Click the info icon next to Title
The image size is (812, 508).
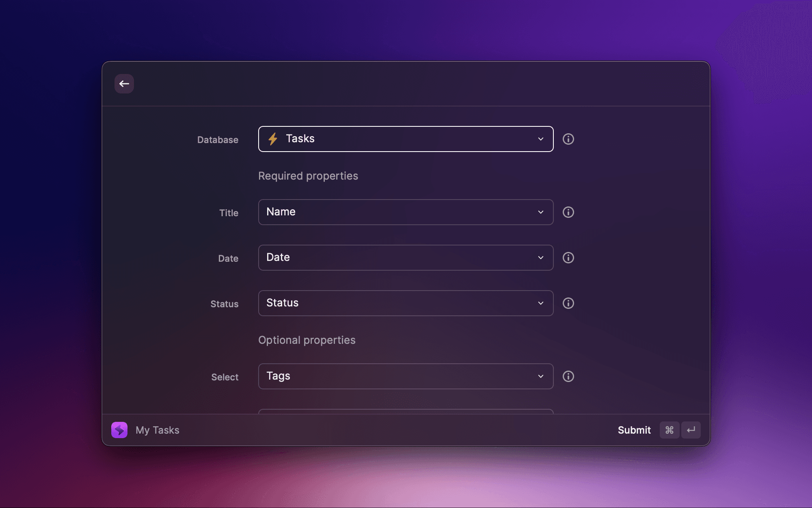tap(568, 212)
